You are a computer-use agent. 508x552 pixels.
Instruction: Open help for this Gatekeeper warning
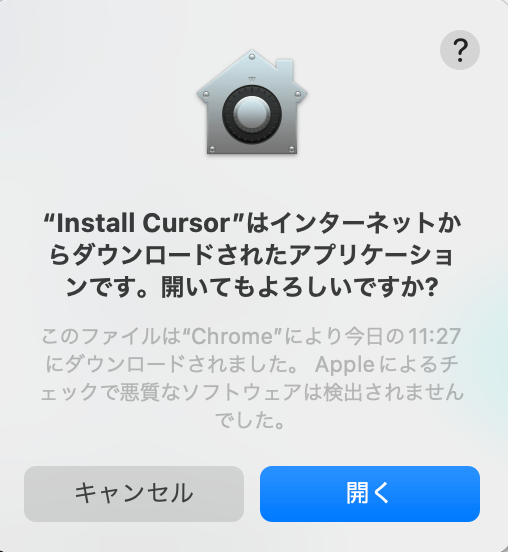click(459, 50)
